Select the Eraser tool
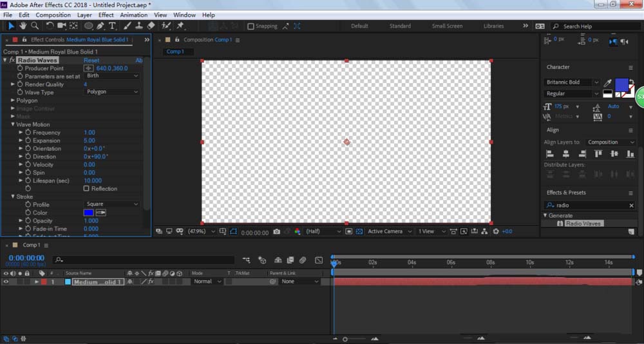Image resolution: width=644 pixels, height=344 pixels. (x=151, y=26)
